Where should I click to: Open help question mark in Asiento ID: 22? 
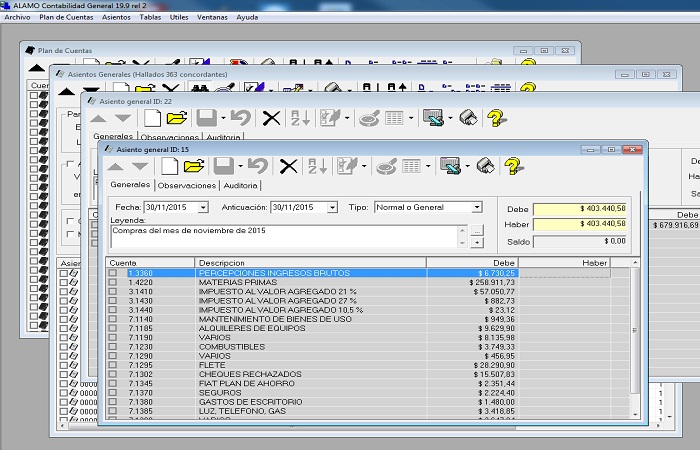pos(496,118)
